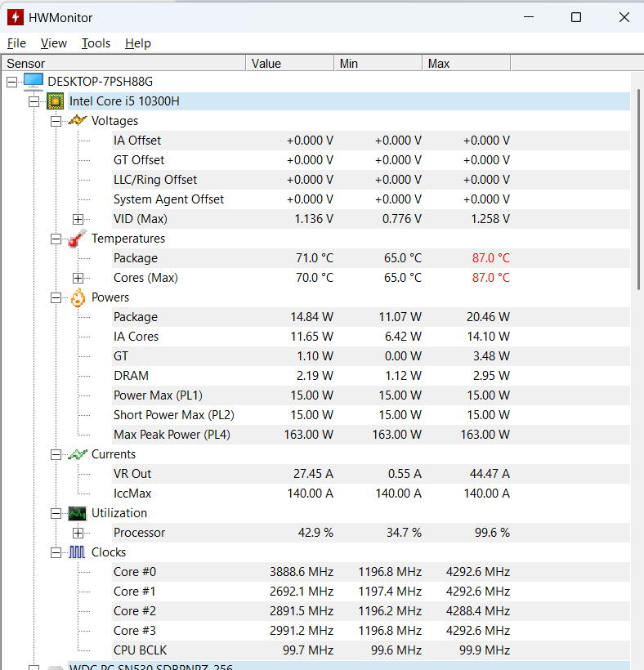Select the GT power row
This screenshot has height=670, width=644.
click(371, 356)
